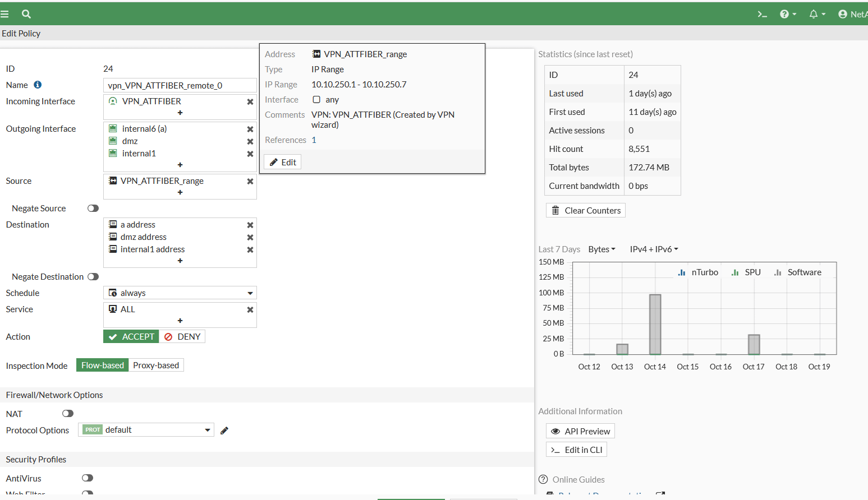The width and height of the screenshot is (868, 500).
Task: Open the search magnifier in top bar
Action: click(x=26, y=14)
